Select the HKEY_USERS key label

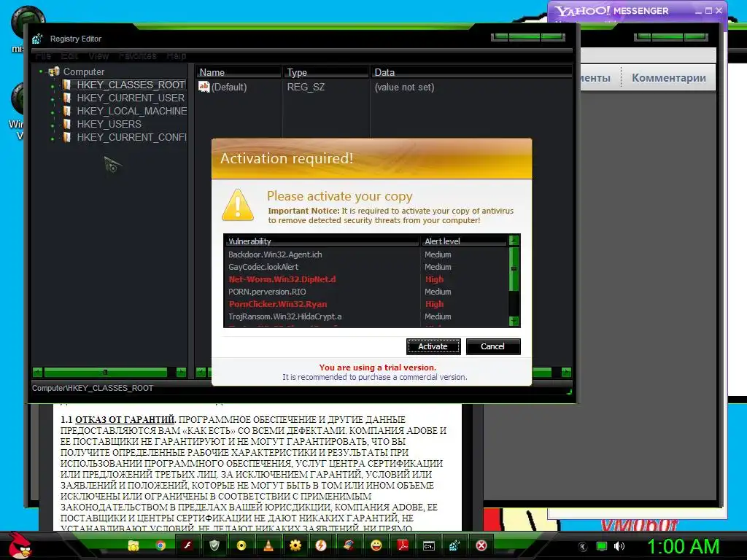pyautogui.click(x=109, y=124)
